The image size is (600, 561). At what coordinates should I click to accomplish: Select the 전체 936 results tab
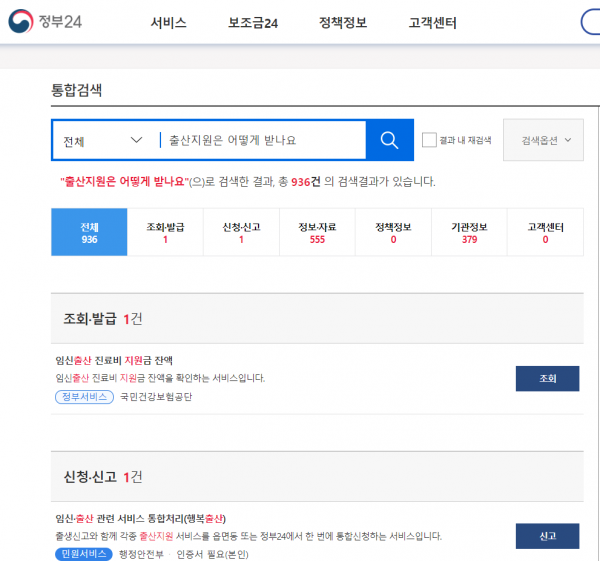89,233
